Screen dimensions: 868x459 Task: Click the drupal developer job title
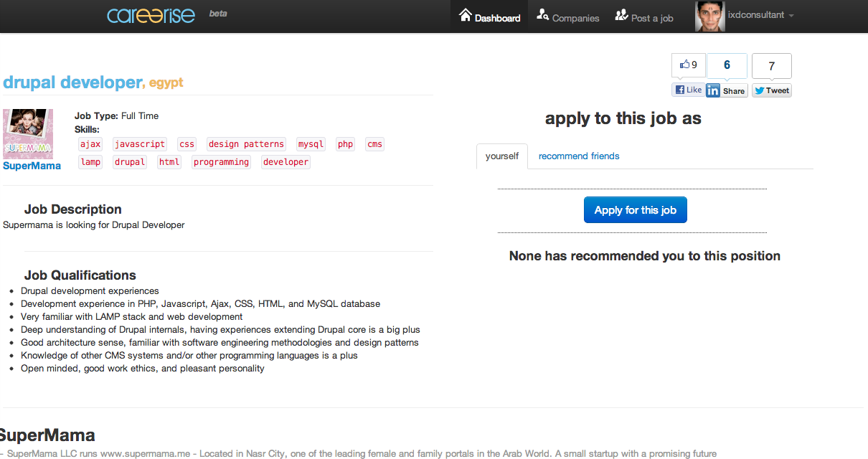pos(72,82)
